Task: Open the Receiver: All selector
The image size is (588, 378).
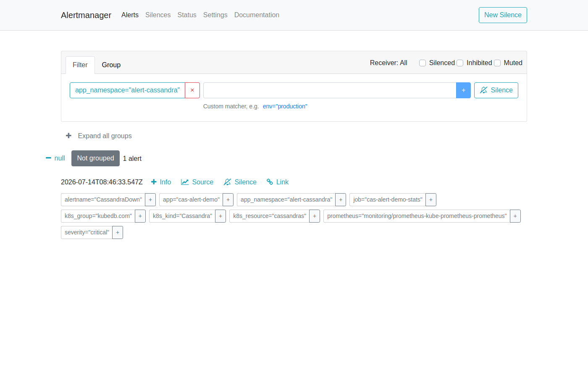Action: pyautogui.click(x=388, y=63)
